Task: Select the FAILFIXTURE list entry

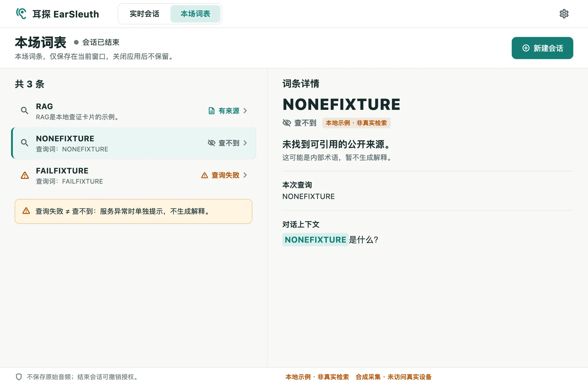Action: (134, 175)
